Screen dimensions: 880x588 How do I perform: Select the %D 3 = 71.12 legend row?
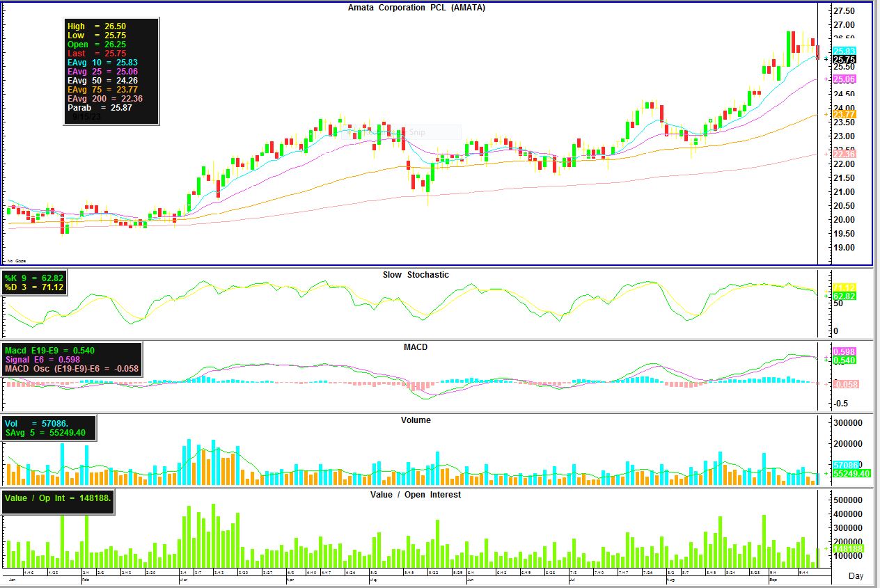point(34,288)
